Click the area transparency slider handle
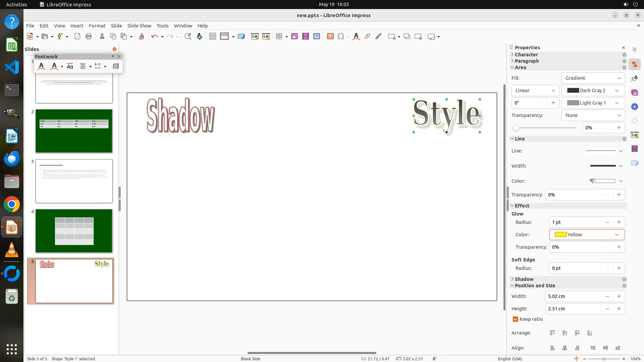644x362 pixels. pos(516,128)
